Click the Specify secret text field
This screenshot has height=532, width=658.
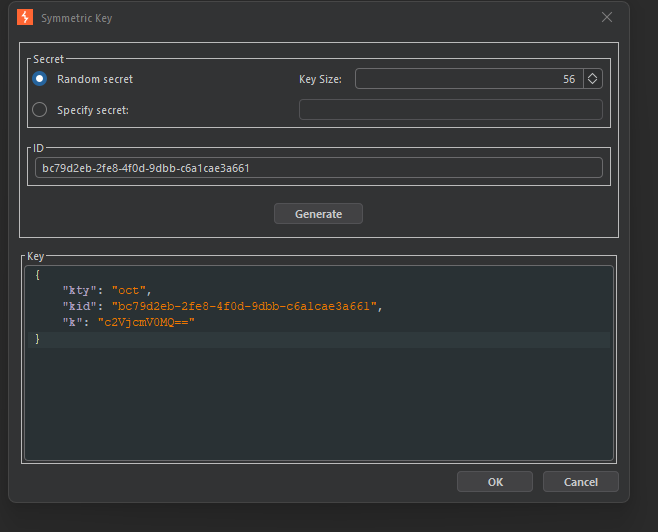451,110
